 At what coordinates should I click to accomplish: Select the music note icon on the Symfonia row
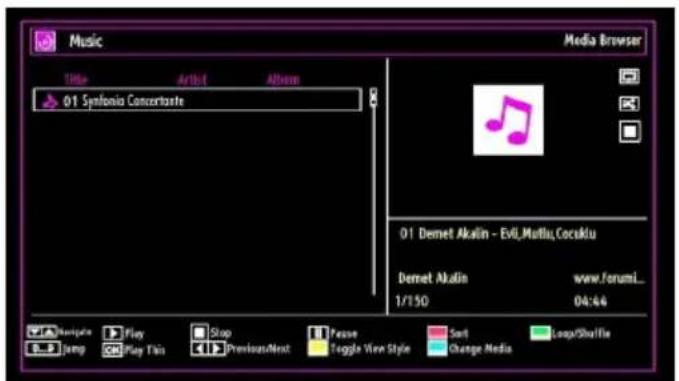[x=49, y=101]
